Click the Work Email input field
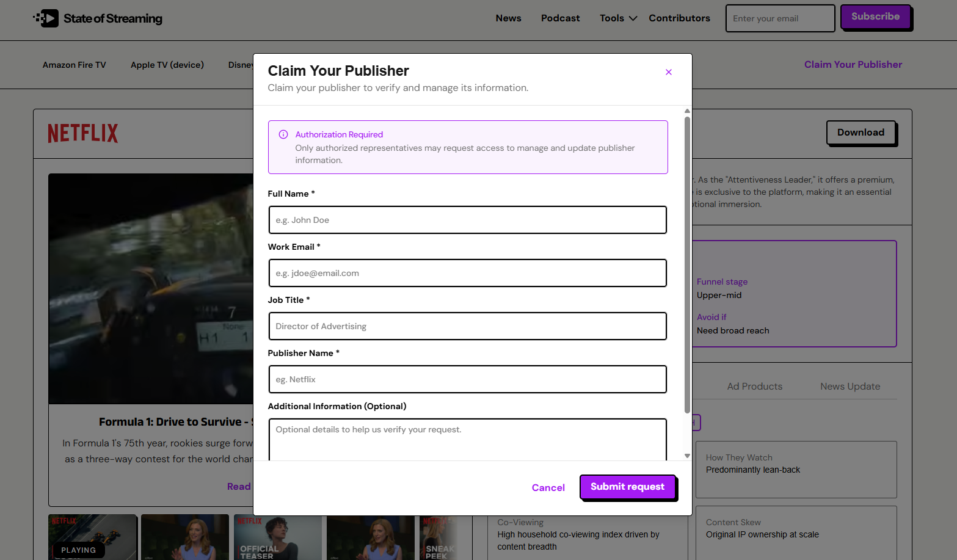 (467, 273)
